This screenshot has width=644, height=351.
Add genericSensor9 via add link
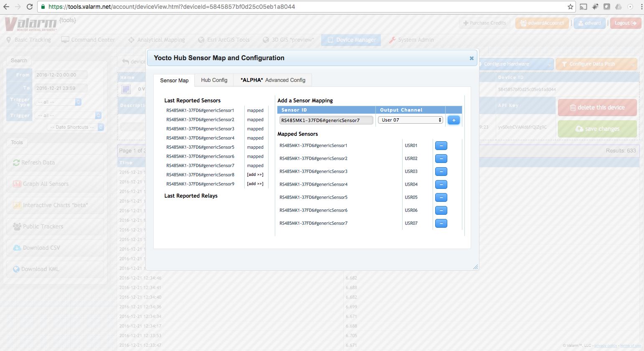pyautogui.click(x=255, y=184)
